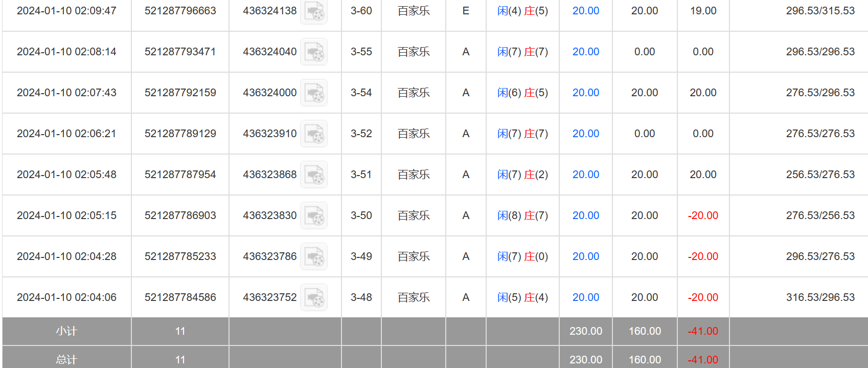
Task: Click balance 296.53/315.53
Action: click(820, 11)
